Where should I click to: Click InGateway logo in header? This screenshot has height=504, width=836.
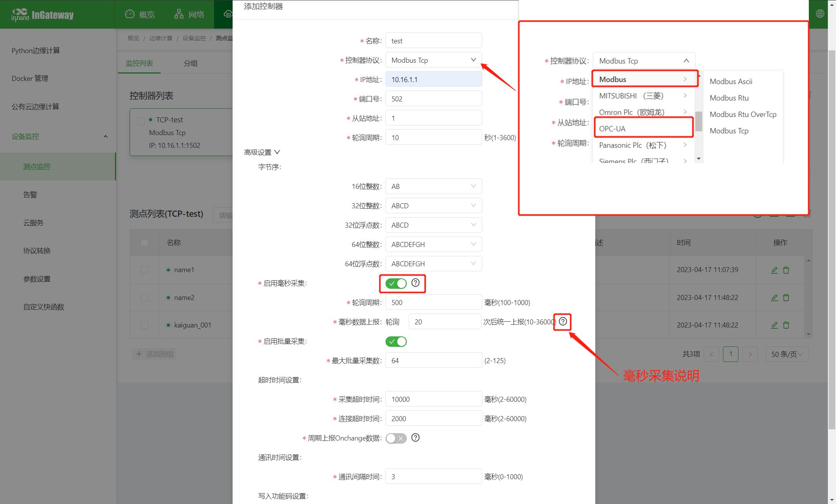[x=43, y=15]
